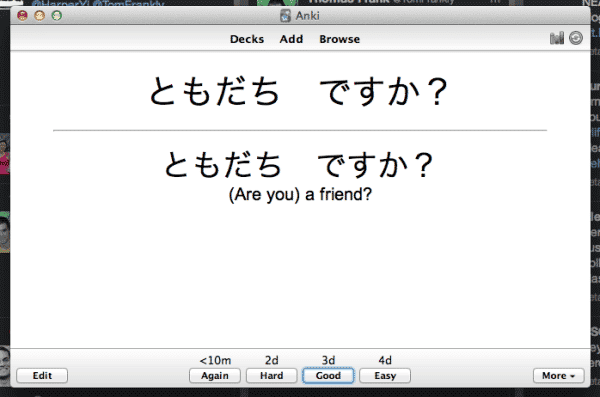Select the '3d' interval label above Good

(x=328, y=361)
